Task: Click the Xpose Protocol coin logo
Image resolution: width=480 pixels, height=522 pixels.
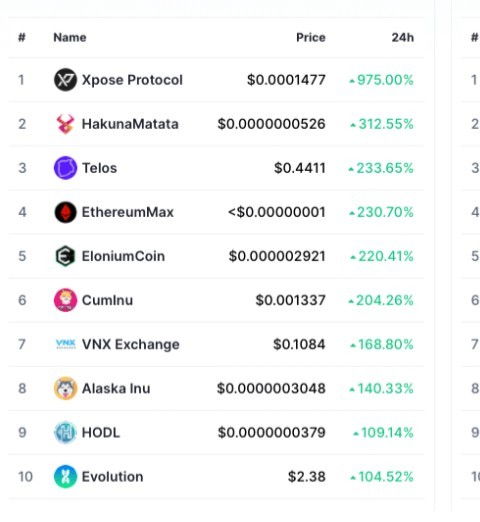Action: (65, 80)
